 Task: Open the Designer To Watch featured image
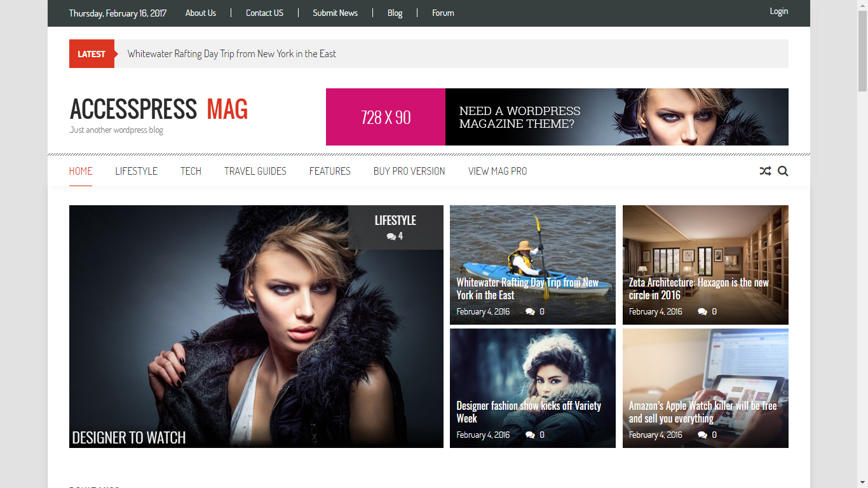[256, 327]
